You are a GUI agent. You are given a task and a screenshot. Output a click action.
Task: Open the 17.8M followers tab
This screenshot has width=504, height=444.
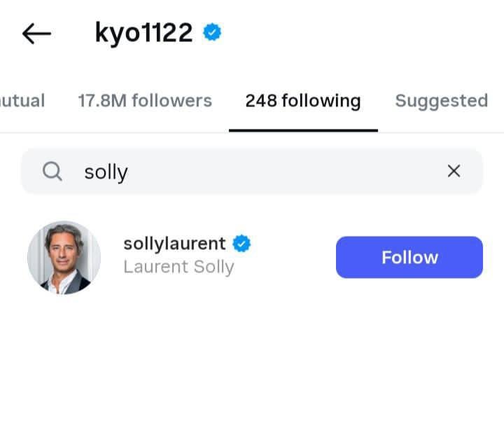point(145,101)
